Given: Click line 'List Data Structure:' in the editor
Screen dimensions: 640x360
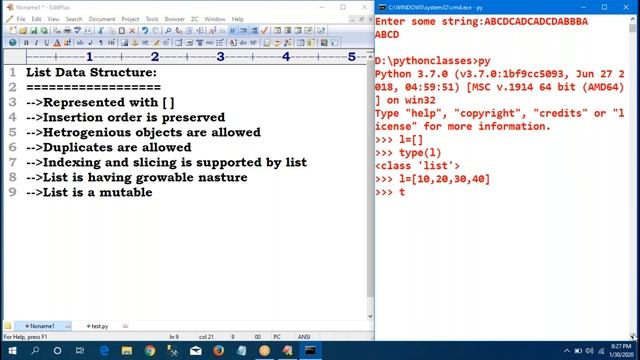Looking at the screenshot, I should point(91,72).
